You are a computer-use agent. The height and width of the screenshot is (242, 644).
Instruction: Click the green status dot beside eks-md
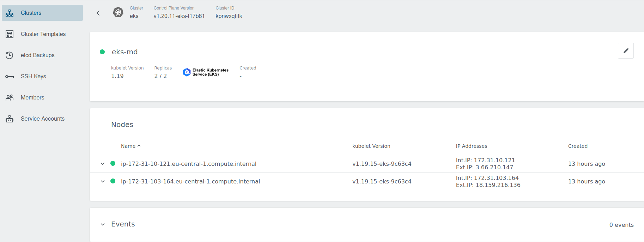102,52
